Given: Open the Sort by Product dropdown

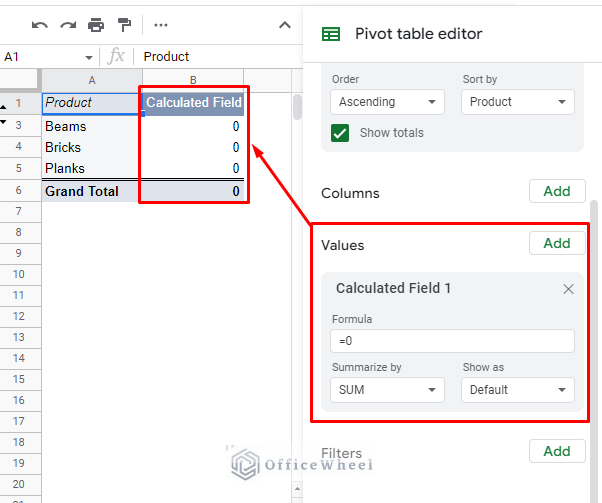Looking at the screenshot, I should click(x=517, y=102).
